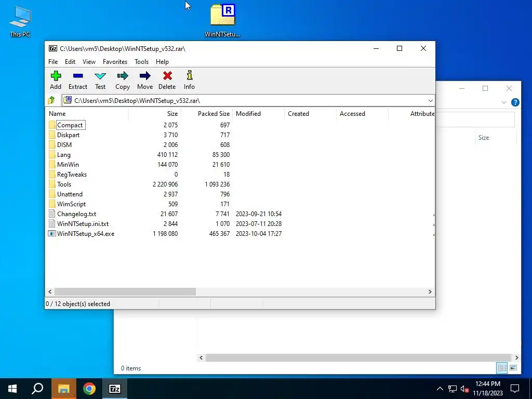Sort by Attributes column header
Screen dimensions: 532x399
click(411, 114)
